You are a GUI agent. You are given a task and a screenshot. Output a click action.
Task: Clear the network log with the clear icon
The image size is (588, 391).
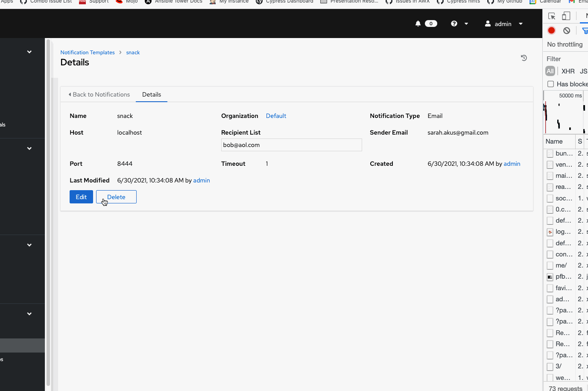(x=567, y=30)
